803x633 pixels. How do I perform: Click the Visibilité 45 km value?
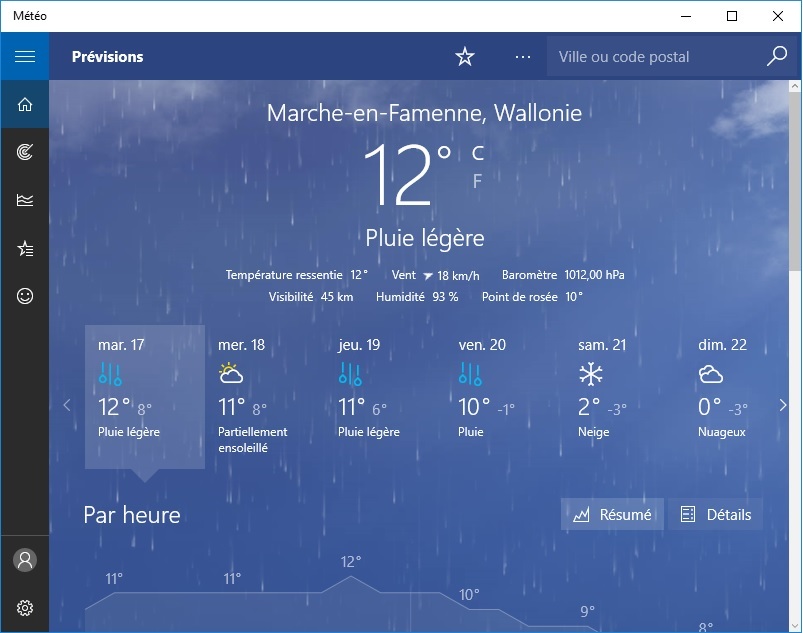311,297
